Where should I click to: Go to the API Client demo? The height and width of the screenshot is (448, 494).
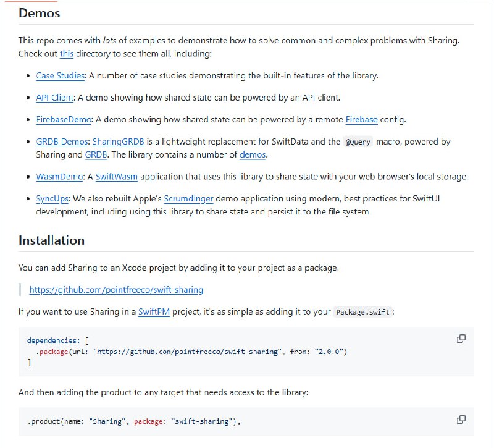pos(55,98)
